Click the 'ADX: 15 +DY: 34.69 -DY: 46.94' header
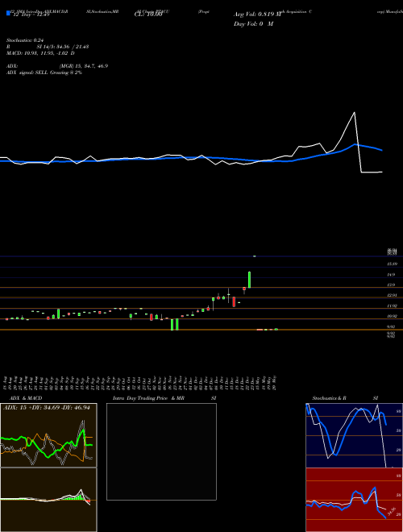Image resolution: width=403 pixels, height=532 pixels. pos(47,408)
